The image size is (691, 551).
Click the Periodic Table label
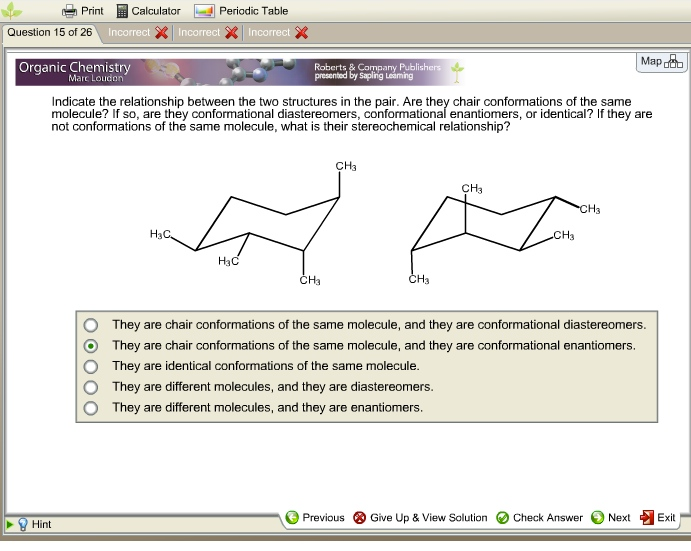(x=254, y=11)
